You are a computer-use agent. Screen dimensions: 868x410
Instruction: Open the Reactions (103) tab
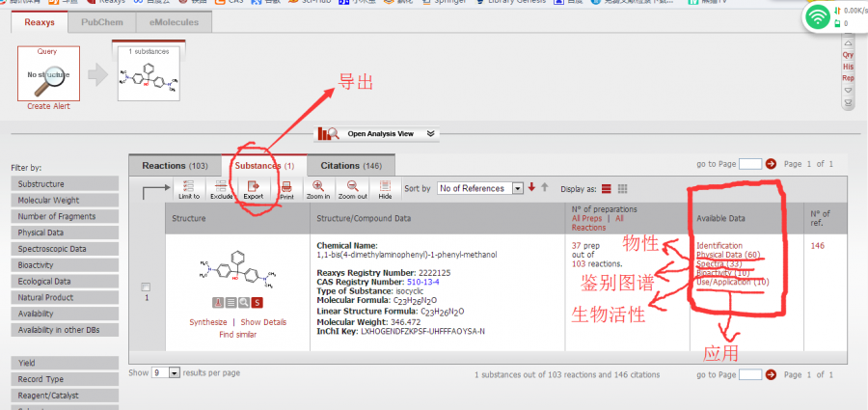click(x=175, y=166)
